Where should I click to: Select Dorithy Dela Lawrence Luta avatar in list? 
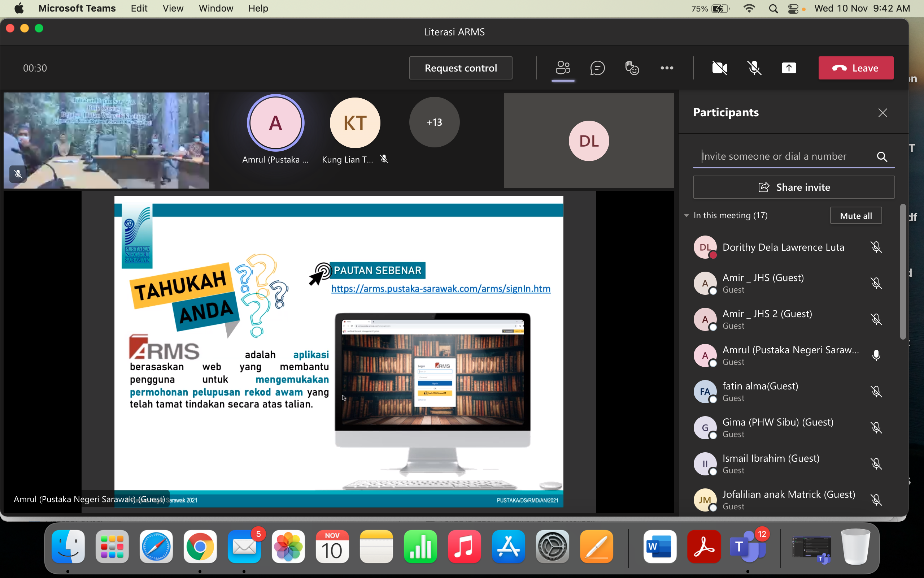705,247
